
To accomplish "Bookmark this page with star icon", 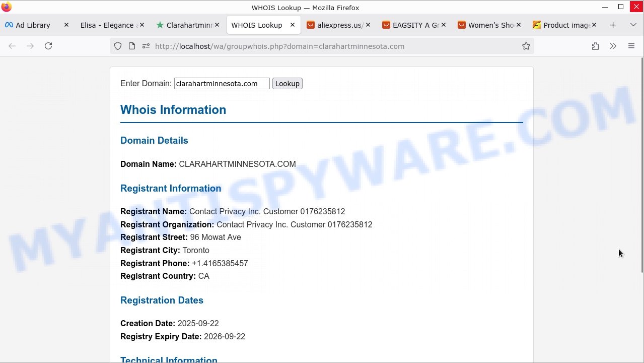I will 526,46.
